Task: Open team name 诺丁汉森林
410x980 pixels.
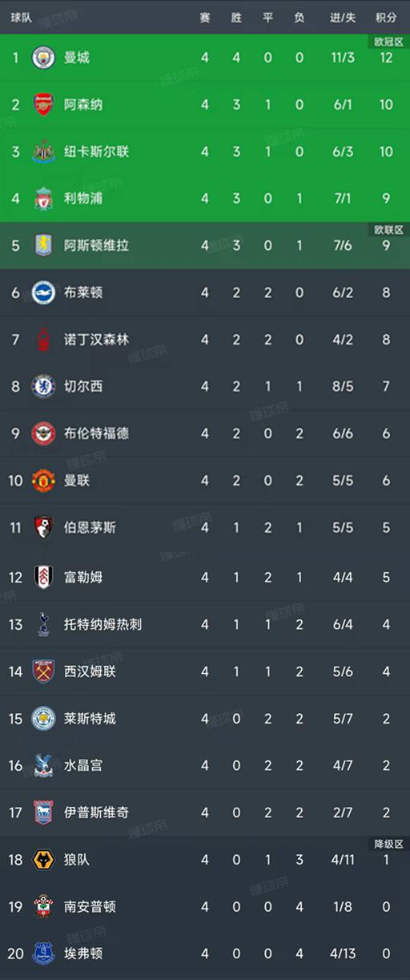Action: [96, 339]
